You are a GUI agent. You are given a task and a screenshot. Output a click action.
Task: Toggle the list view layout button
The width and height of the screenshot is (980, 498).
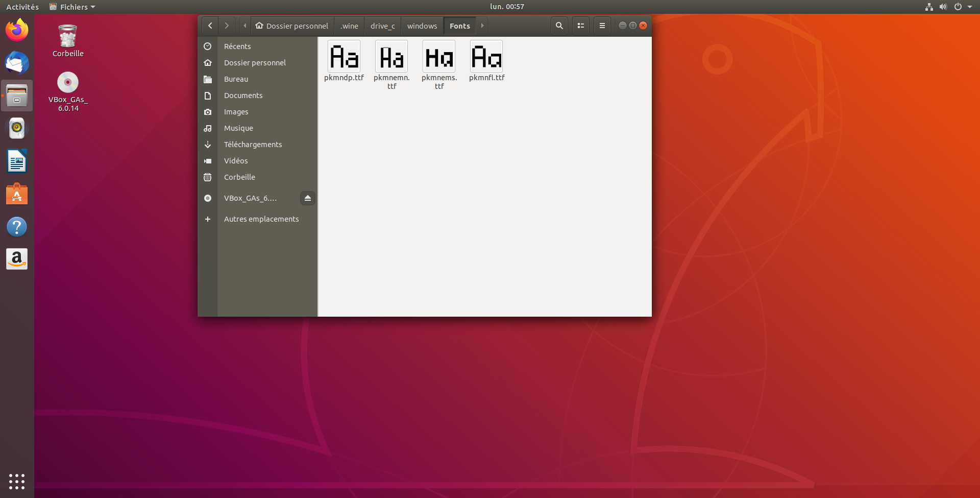tap(580, 26)
